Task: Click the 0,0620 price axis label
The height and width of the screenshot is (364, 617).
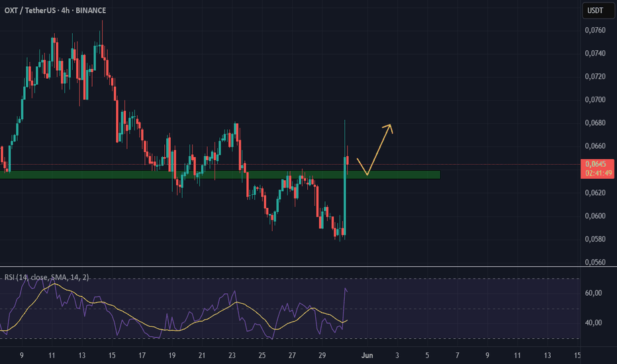Action: 595,193
